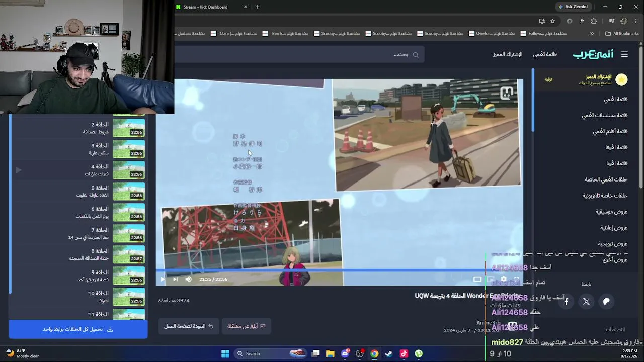Click the أبلغ عن مشكلة report button

pos(247,326)
